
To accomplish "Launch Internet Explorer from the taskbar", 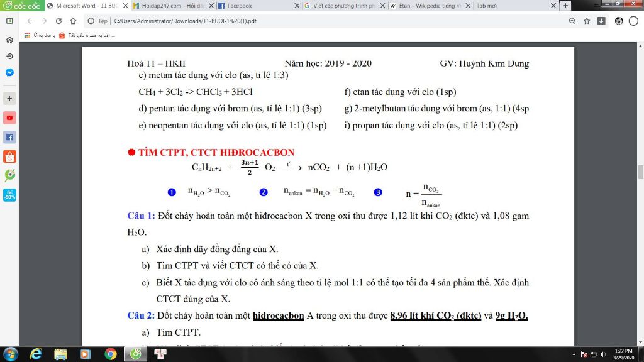I will pyautogui.click(x=36, y=354).
